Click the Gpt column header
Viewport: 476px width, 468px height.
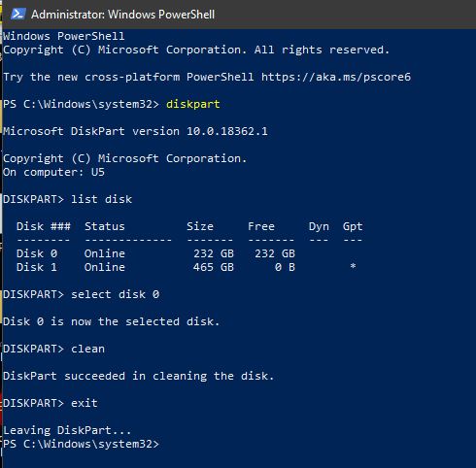[x=353, y=226]
